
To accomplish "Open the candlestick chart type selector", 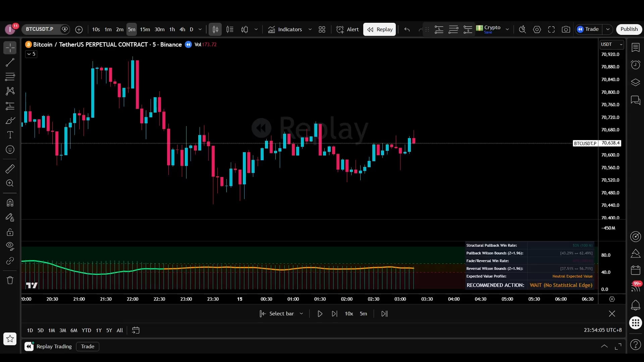I will (215, 29).
